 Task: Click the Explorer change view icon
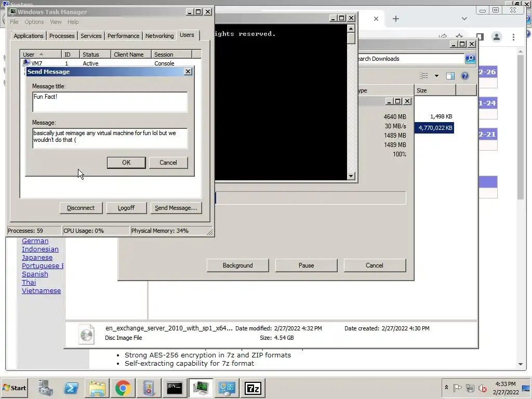424,76
